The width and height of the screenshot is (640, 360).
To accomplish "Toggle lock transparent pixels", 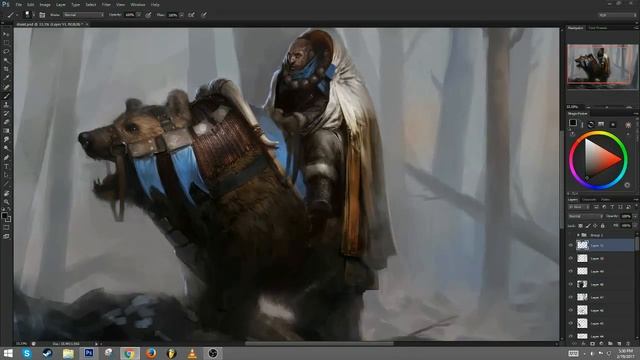I will pyautogui.click(x=580, y=226).
